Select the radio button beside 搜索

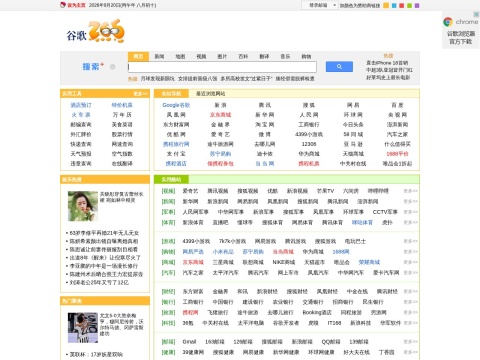[113, 67]
